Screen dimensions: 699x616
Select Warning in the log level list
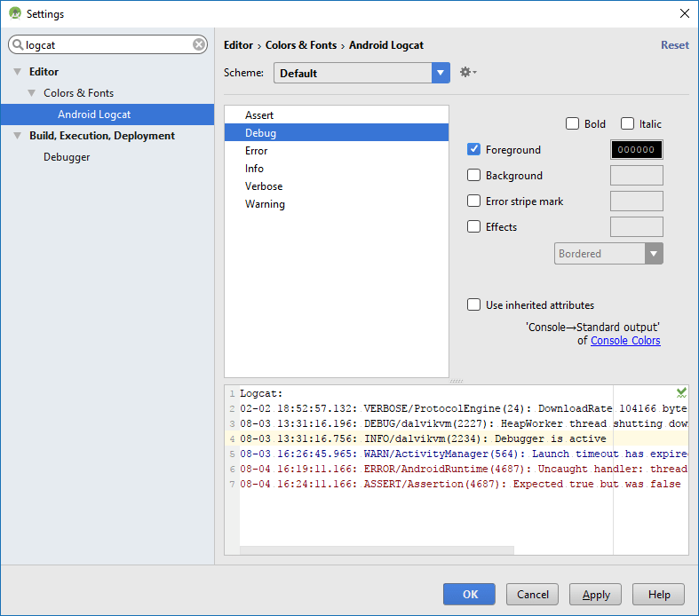click(265, 204)
